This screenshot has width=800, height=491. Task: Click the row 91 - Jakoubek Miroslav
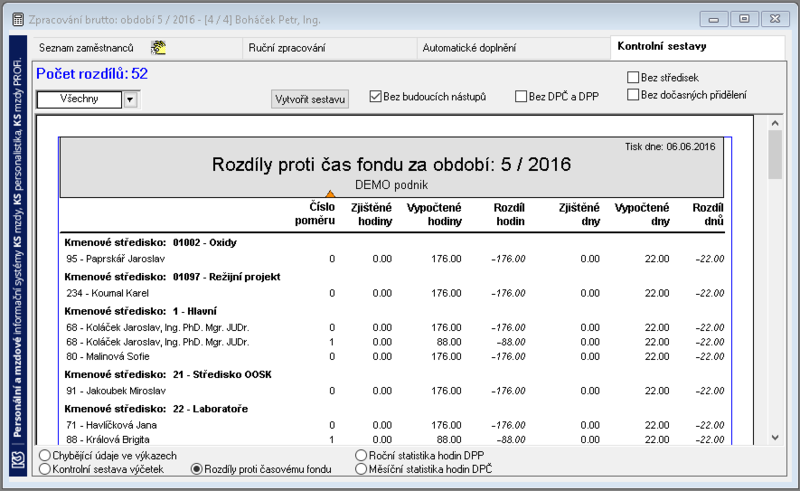point(394,391)
